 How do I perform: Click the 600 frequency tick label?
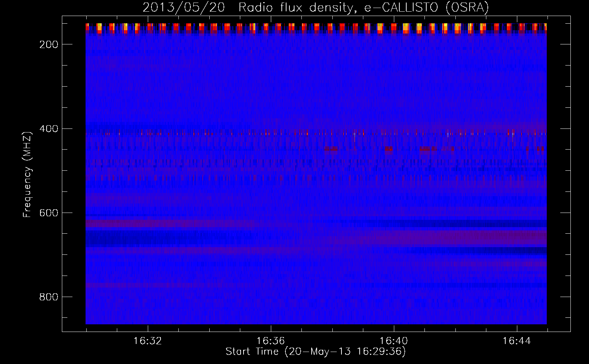pos(49,213)
